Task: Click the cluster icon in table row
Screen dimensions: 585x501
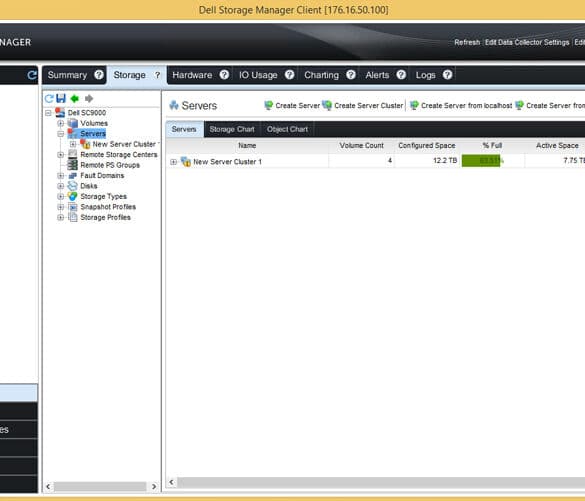Action: [186, 162]
